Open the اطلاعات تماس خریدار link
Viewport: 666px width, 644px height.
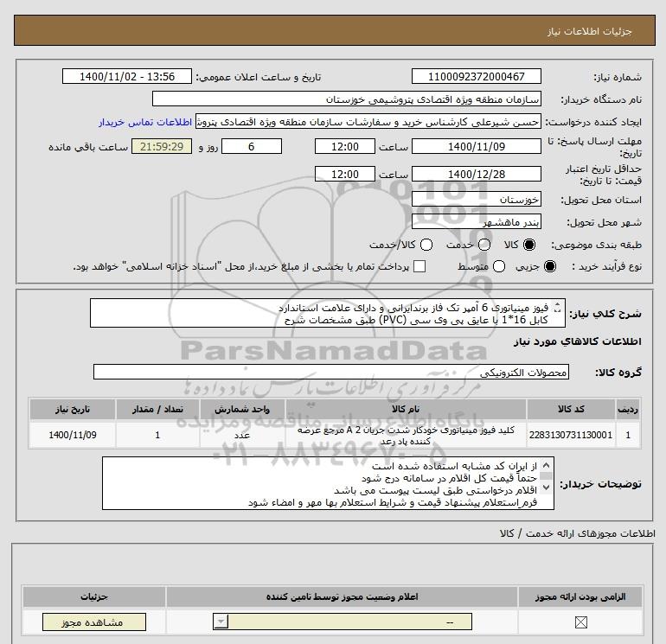tap(145, 122)
